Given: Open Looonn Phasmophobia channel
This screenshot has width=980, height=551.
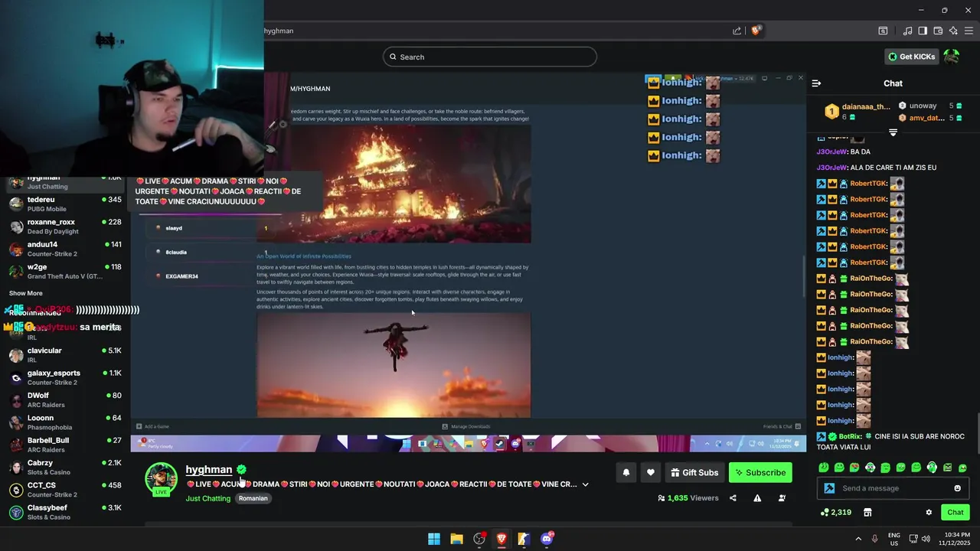Looking at the screenshot, I should pyautogui.click(x=65, y=422).
